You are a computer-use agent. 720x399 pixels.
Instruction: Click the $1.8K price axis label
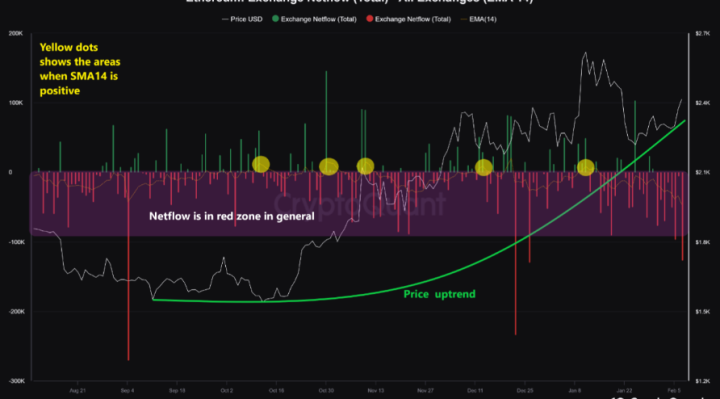[x=703, y=242]
